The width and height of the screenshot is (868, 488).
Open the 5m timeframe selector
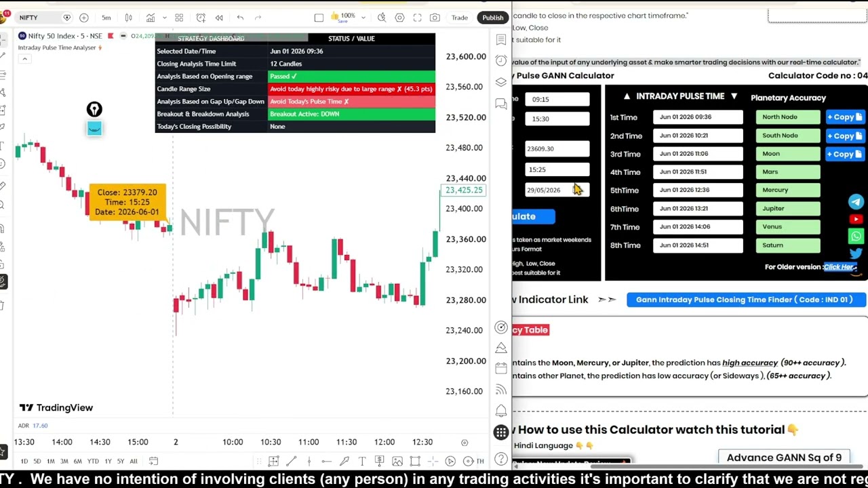106,18
